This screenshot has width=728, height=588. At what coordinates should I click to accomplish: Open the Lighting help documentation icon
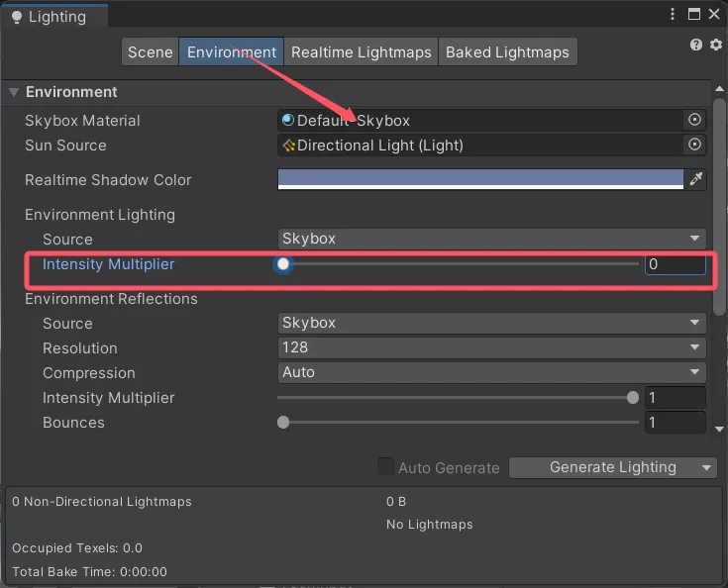696,46
